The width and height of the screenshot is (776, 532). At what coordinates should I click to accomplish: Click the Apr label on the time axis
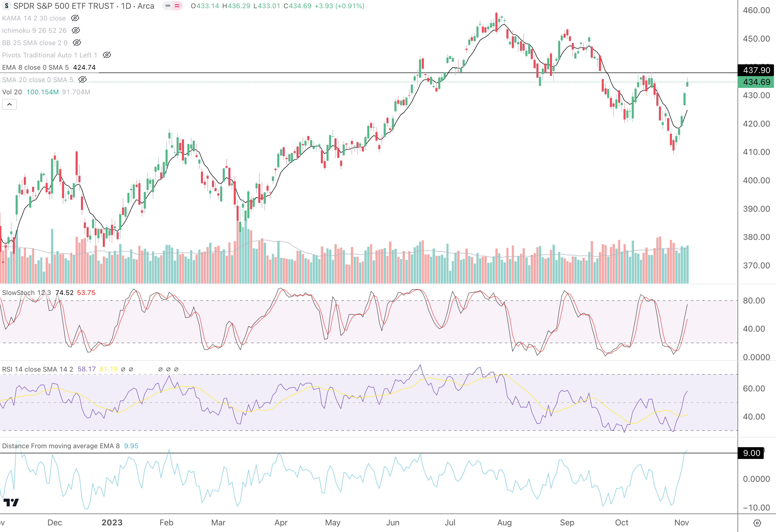[281, 523]
